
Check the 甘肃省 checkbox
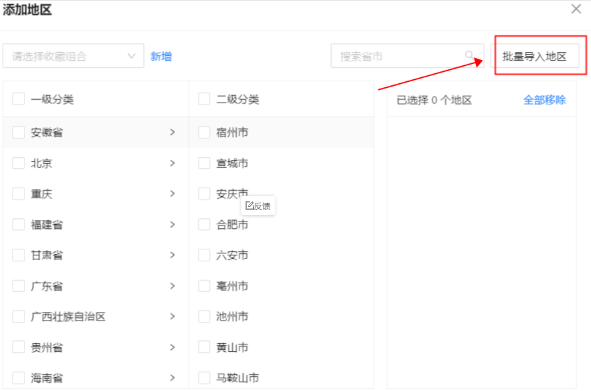[18, 255]
